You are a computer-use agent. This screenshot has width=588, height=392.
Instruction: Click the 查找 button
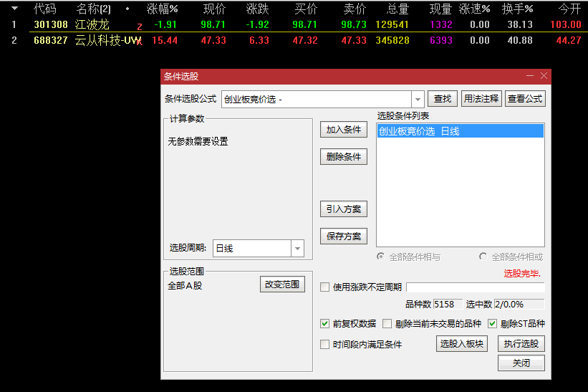(x=443, y=99)
